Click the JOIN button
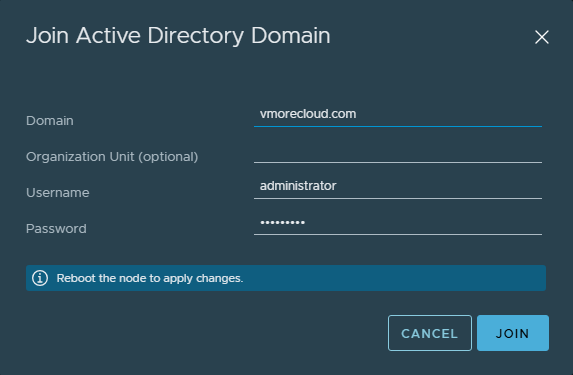The width and height of the screenshot is (573, 375). pos(513,333)
